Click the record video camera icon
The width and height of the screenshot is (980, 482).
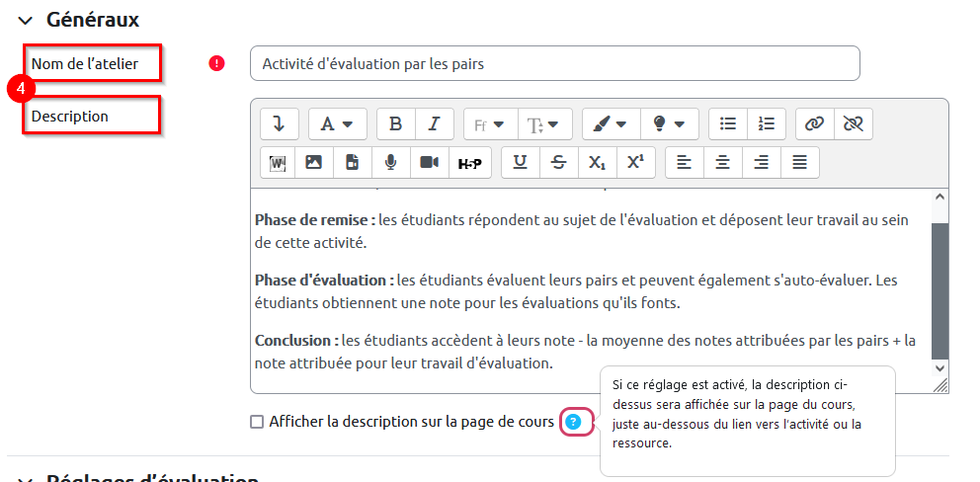click(429, 162)
